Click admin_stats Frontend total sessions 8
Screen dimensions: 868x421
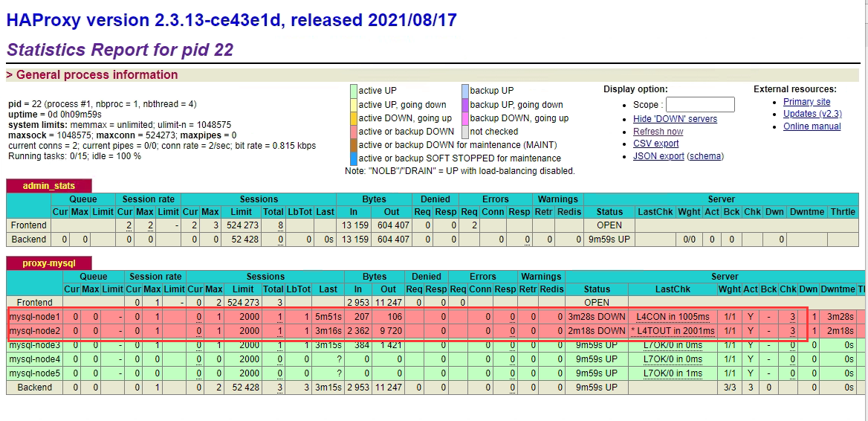click(x=281, y=225)
